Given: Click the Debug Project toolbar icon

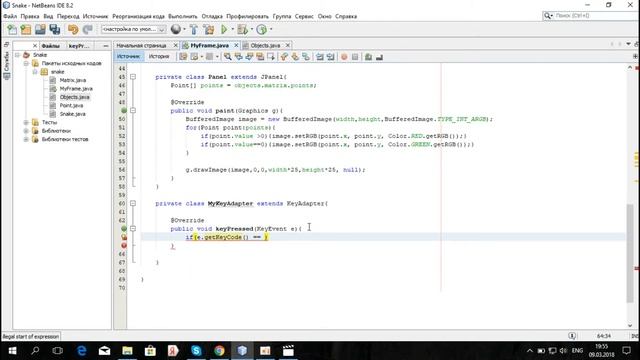Looking at the screenshot, I should coord(242,29).
